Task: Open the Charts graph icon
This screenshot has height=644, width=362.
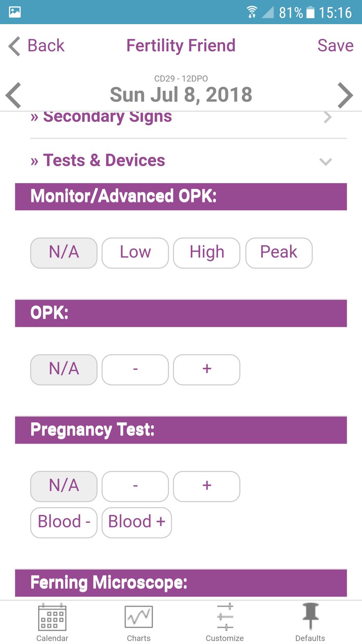Action: [x=139, y=617]
